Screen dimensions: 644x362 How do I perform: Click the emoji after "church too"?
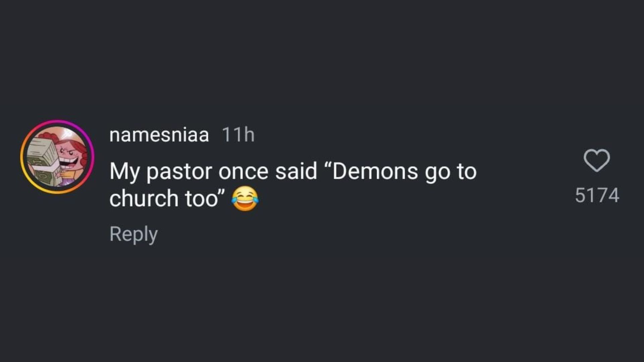245,198
